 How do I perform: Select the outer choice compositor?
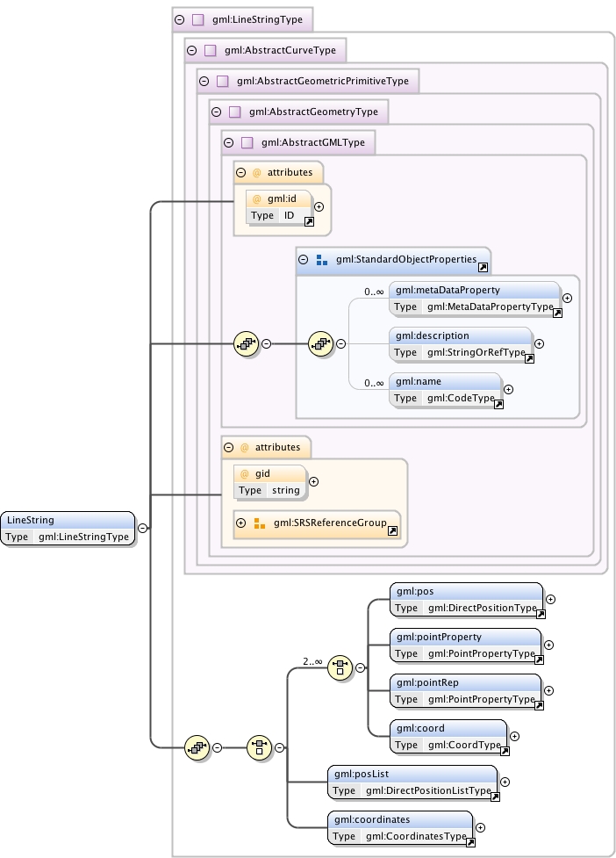point(260,747)
